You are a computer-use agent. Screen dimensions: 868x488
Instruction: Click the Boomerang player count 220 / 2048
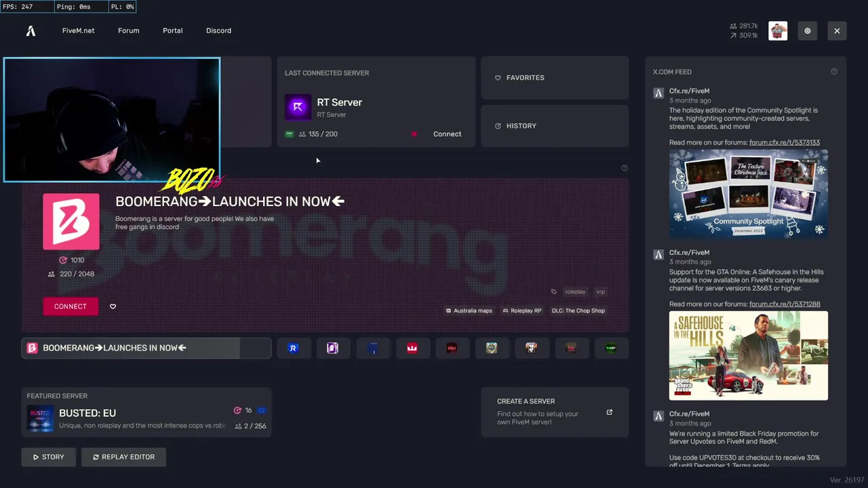click(71, 274)
